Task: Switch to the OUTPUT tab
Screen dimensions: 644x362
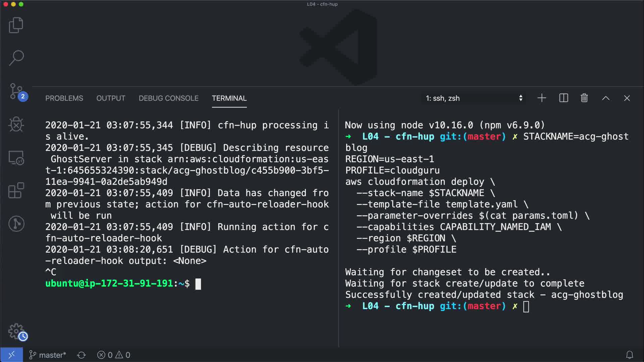Action: click(x=111, y=98)
